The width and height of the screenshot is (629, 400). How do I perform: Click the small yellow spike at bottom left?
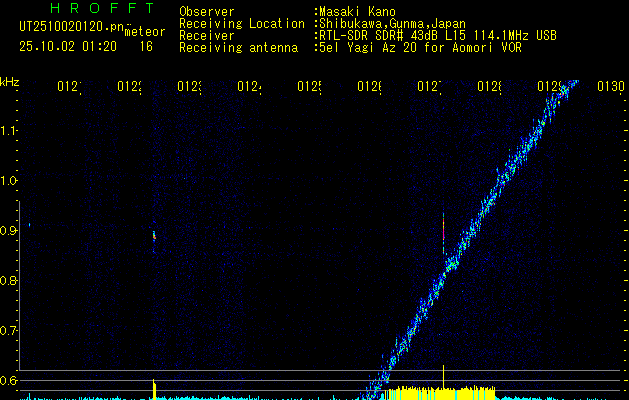(154, 388)
